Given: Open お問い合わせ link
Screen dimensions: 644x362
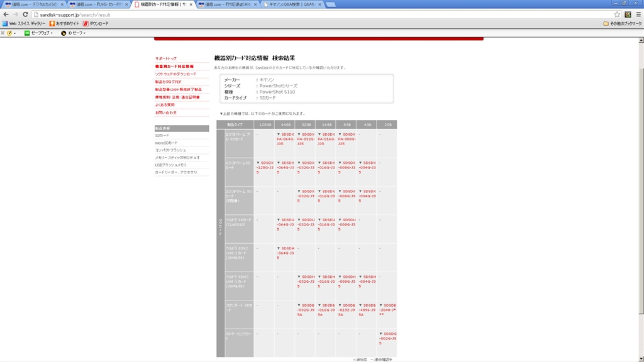Looking at the screenshot, I should click(166, 112).
